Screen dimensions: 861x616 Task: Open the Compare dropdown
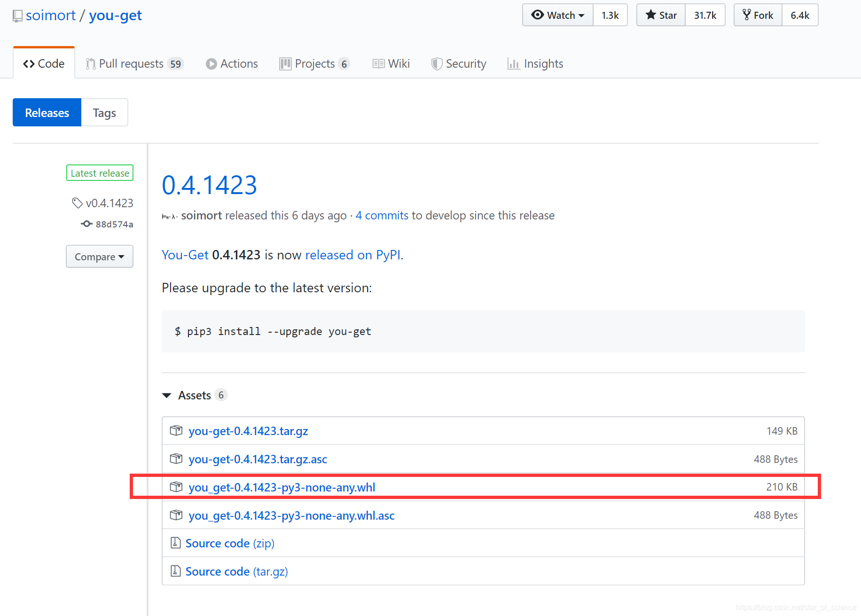click(x=100, y=257)
